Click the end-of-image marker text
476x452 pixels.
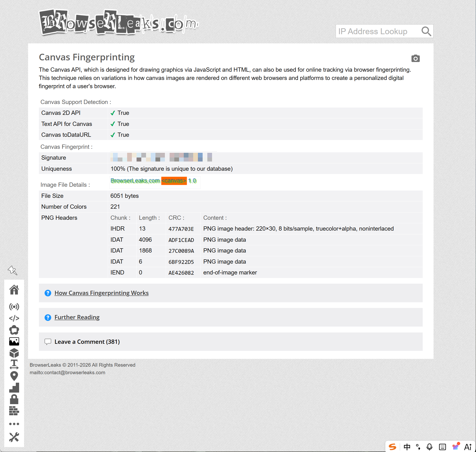pos(230,273)
